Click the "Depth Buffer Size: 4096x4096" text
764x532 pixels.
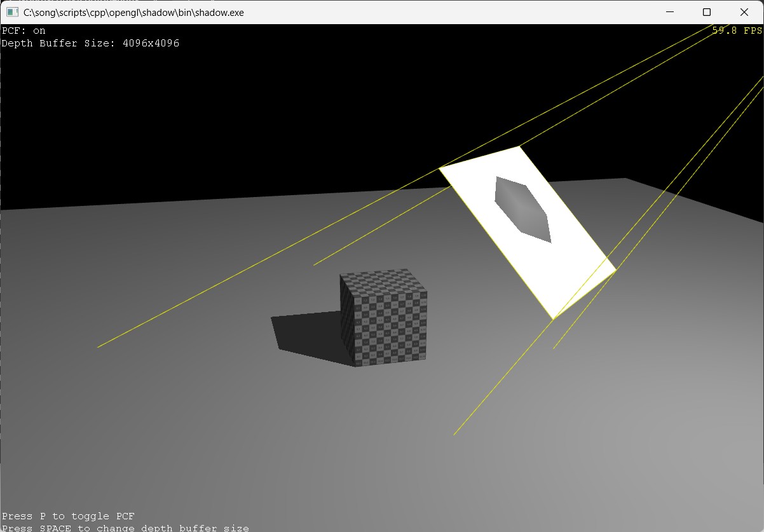(x=90, y=43)
